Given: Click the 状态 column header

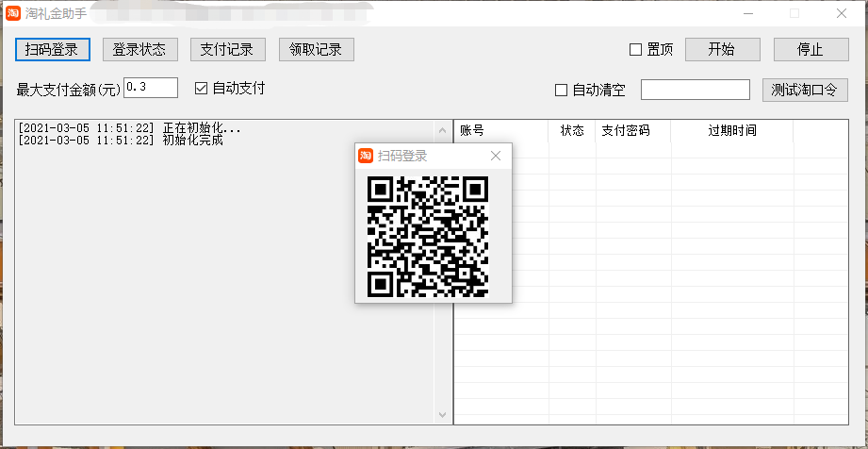Looking at the screenshot, I should tap(572, 131).
